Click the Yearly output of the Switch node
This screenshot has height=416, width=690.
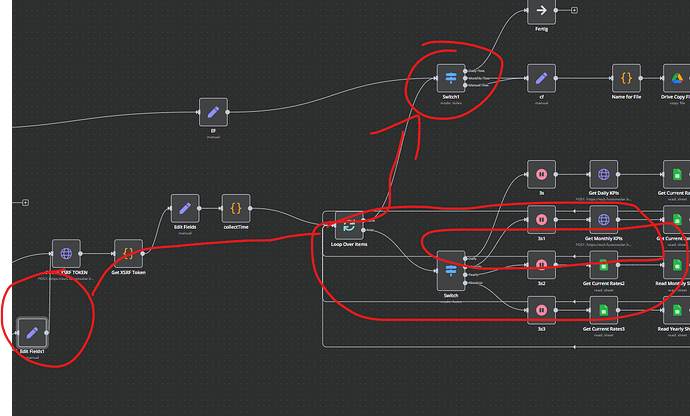[465, 275]
